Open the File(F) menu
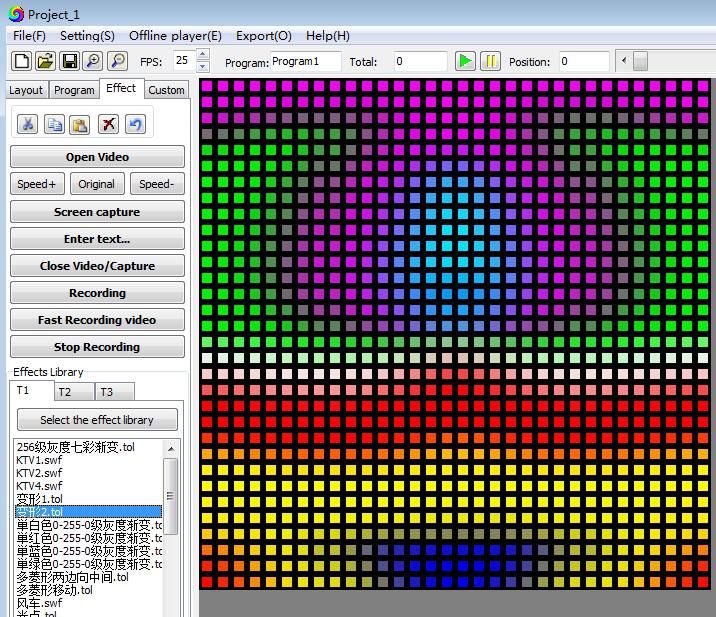The height and width of the screenshot is (617, 716). click(x=29, y=36)
